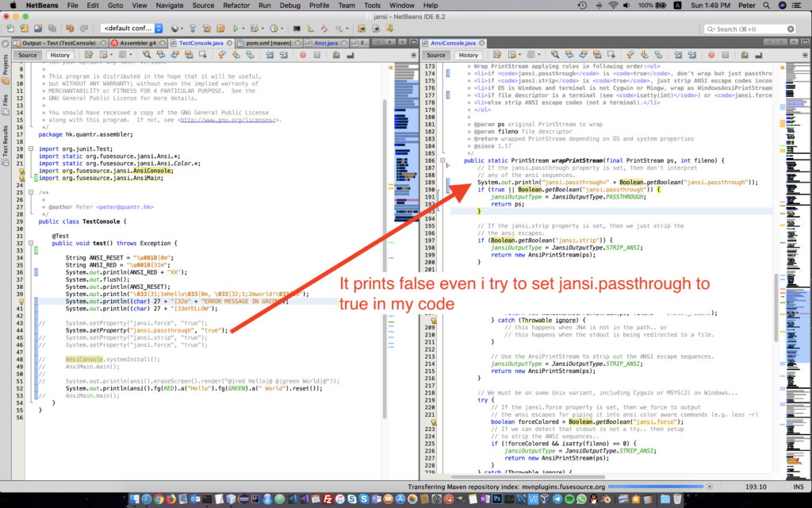Toggle Bookmark in left editor toolbar
Image resolution: width=812 pixels, height=508 pixels.
[250, 55]
